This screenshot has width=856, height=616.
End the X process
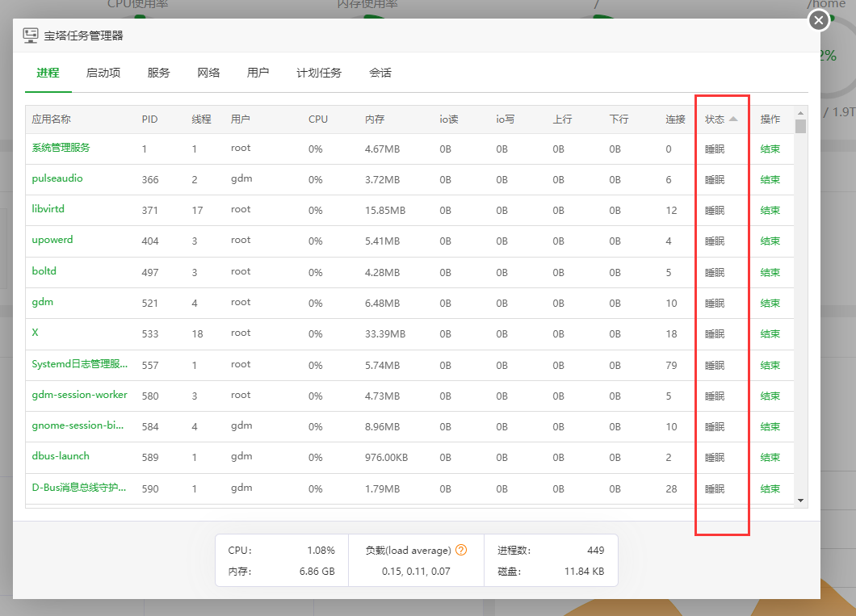770,334
